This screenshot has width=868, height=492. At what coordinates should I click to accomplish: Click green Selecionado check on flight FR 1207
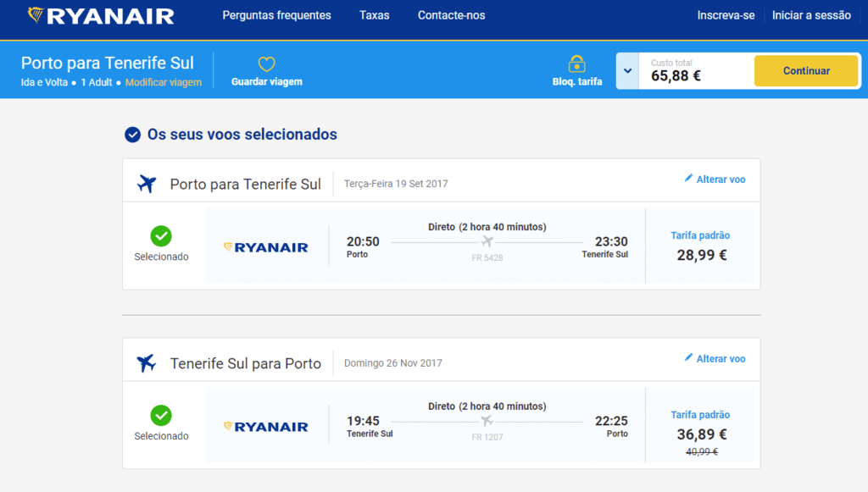pos(161,415)
